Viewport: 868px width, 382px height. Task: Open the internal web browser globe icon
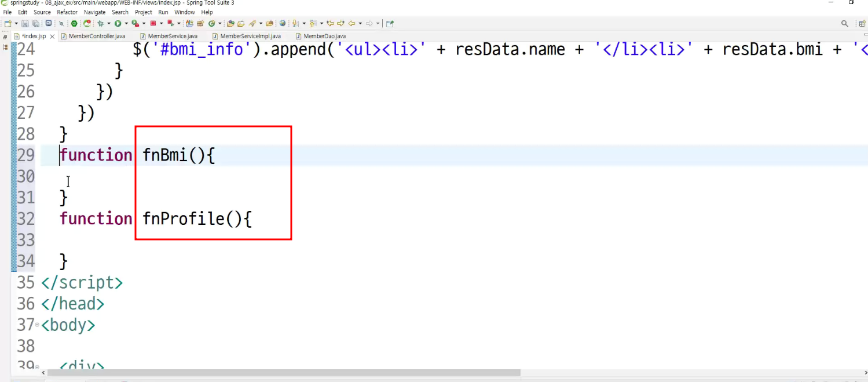pos(283,24)
